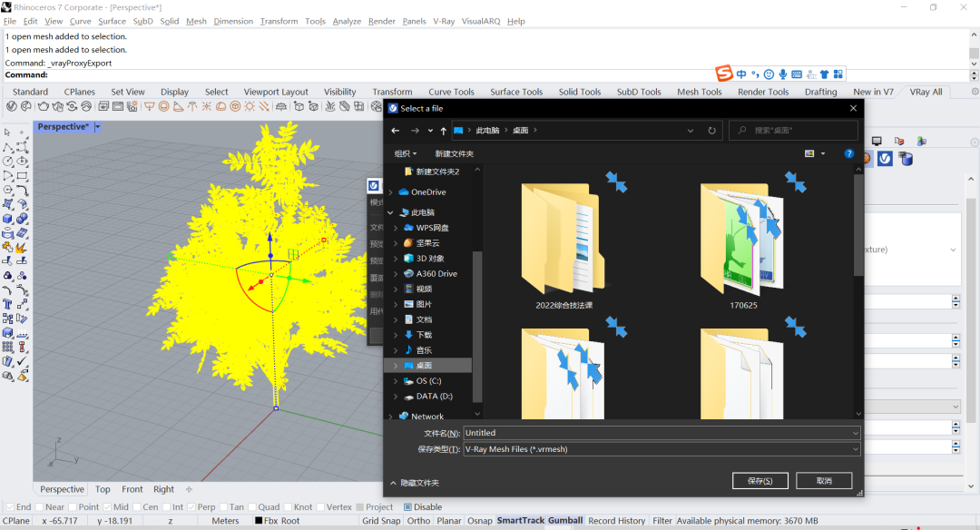Go back in file dialog
This screenshot has height=530, width=980.
395,131
